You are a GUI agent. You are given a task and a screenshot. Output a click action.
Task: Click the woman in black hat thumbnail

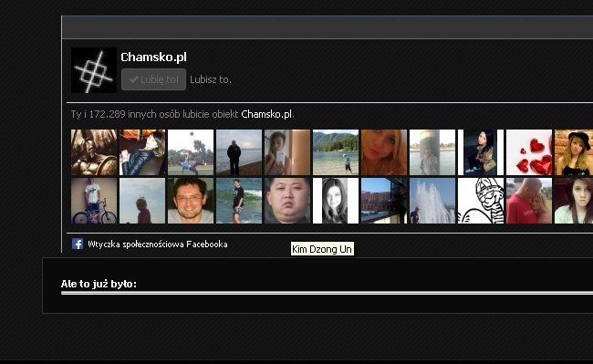point(574,152)
